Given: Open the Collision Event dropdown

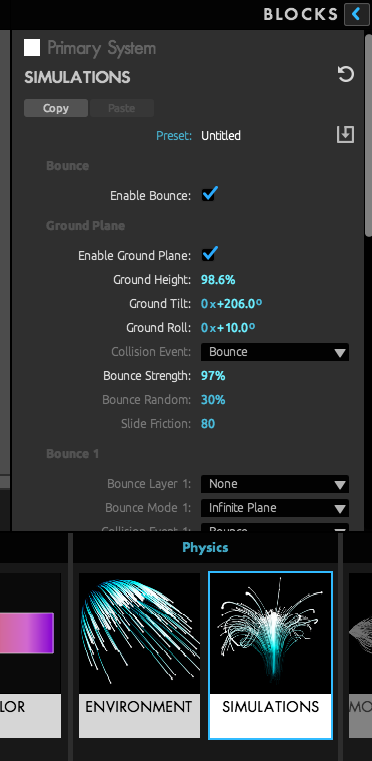Looking at the screenshot, I should coord(275,352).
